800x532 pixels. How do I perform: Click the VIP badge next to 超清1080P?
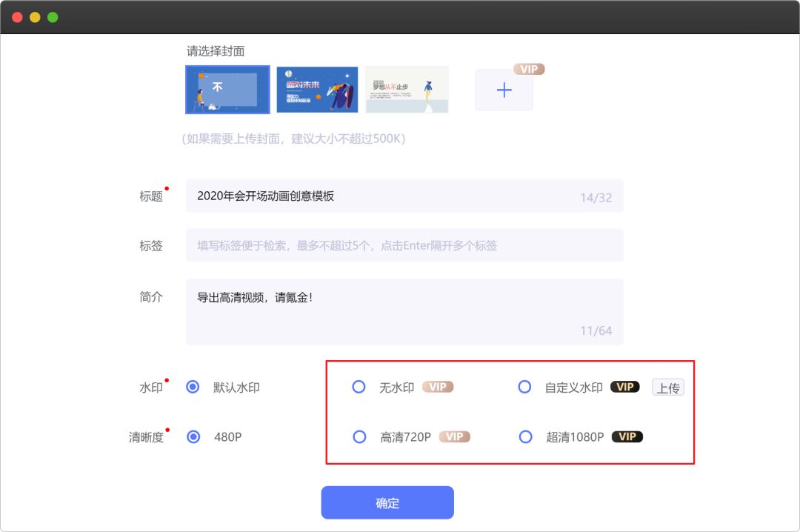627,436
